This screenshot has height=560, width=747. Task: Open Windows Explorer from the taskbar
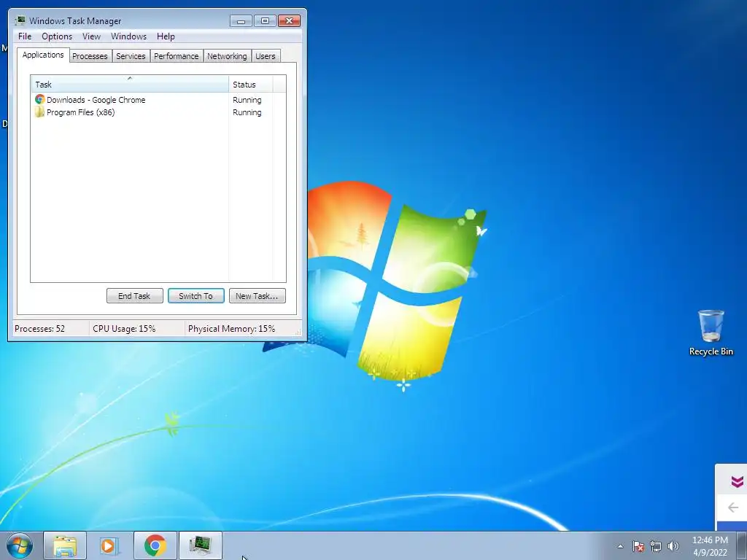pos(65,545)
